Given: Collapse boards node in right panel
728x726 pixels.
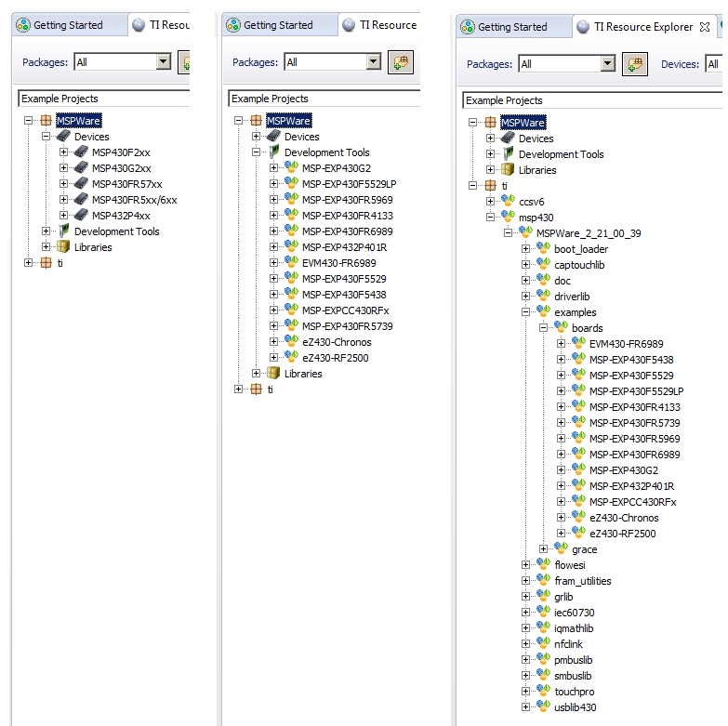Looking at the screenshot, I should click(x=543, y=328).
